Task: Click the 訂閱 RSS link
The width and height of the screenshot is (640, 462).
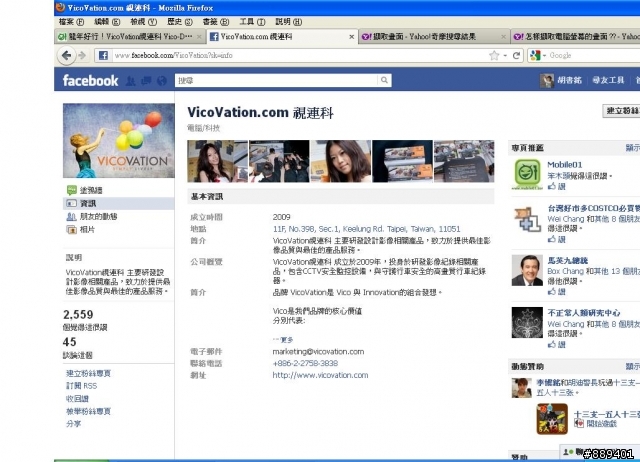Action: point(82,386)
